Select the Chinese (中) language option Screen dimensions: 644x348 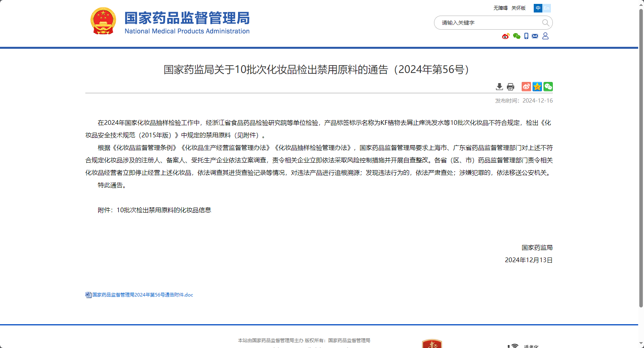point(538,8)
